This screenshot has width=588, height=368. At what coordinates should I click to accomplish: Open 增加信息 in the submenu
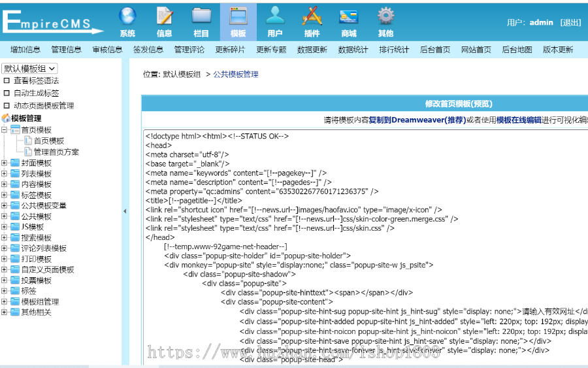click(25, 50)
